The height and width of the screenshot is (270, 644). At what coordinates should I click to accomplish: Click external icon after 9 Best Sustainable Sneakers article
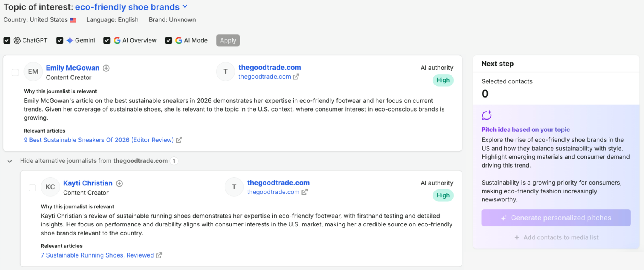coord(179,140)
